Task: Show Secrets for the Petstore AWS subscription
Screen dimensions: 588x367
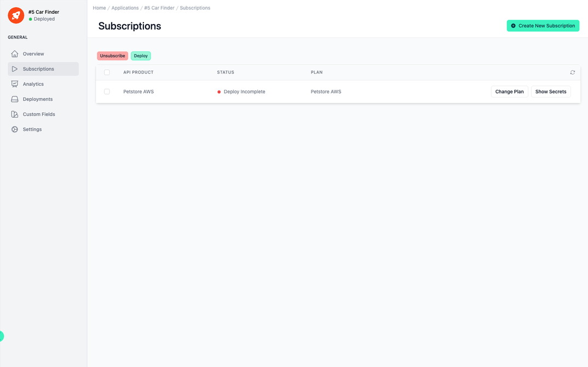Action: click(x=550, y=91)
